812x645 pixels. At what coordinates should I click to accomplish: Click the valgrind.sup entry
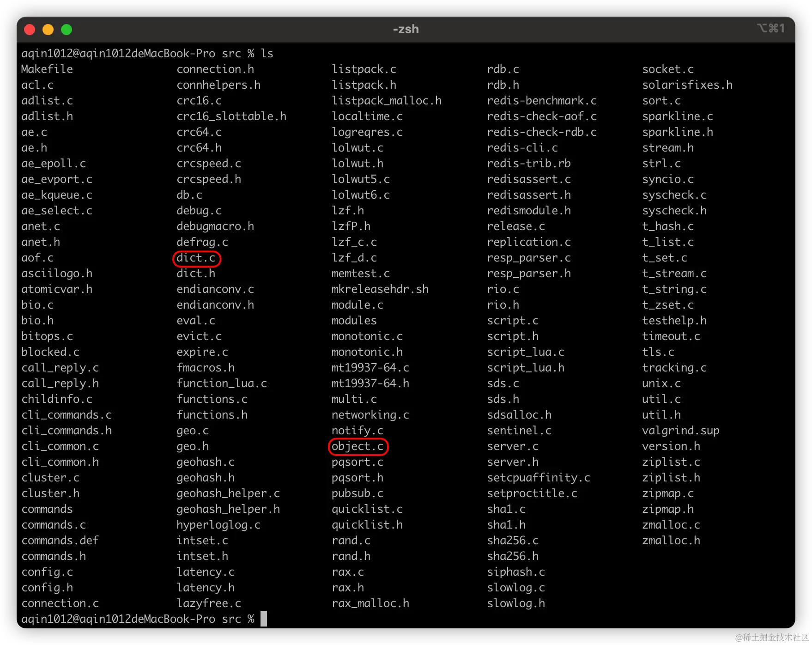681,431
